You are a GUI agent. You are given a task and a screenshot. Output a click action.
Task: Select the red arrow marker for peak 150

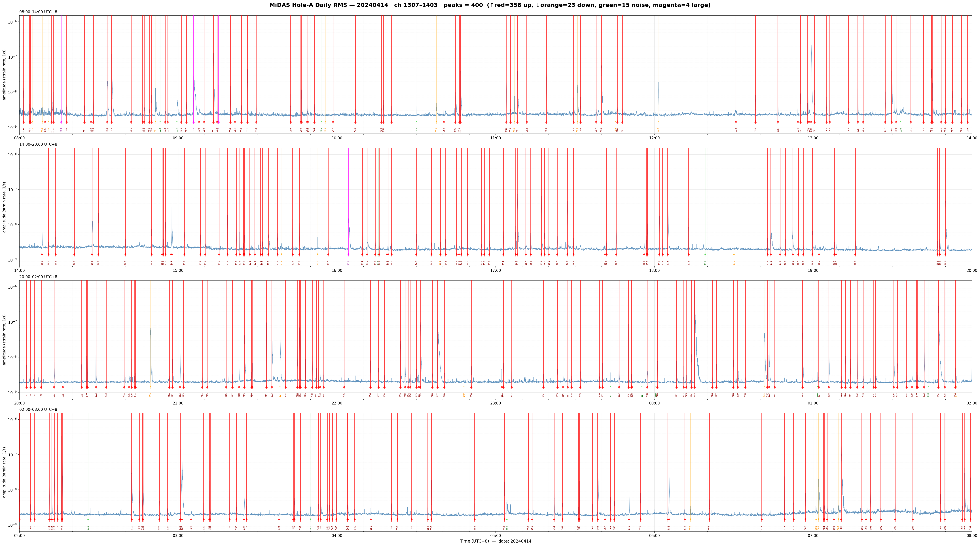(467, 254)
